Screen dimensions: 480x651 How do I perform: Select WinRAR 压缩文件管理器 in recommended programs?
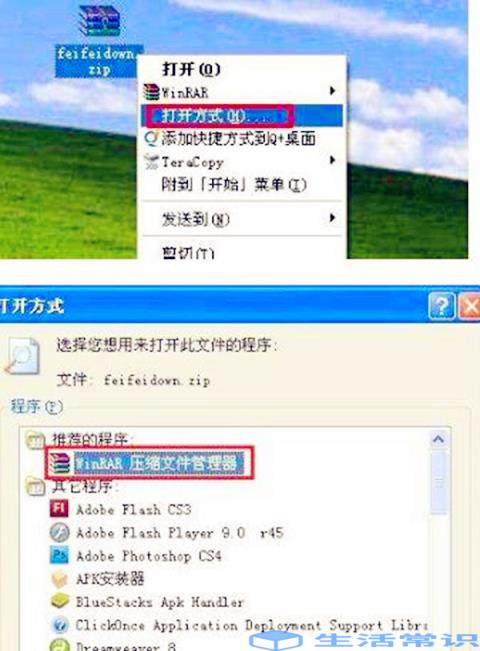point(156,463)
